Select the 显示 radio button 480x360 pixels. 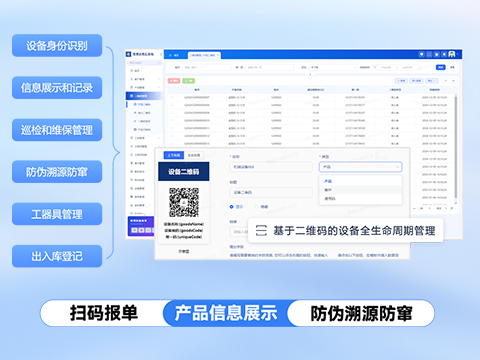click(x=232, y=207)
